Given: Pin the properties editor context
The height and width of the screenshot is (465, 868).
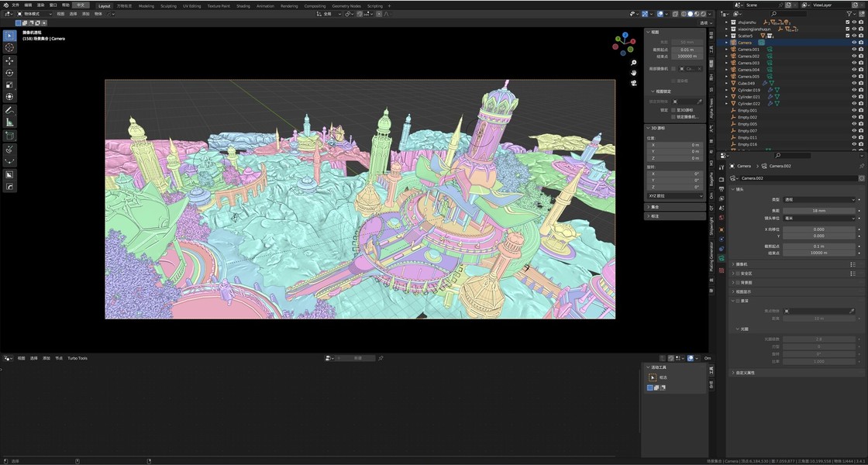Looking at the screenshot, I should pyautogui.click(x=861, y=166).
